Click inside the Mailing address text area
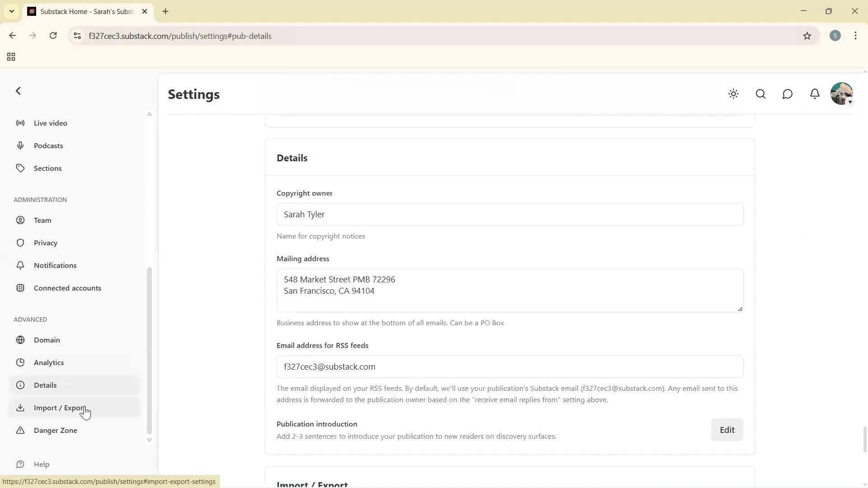This screenshot has height=488, width=868. (509, 290)
